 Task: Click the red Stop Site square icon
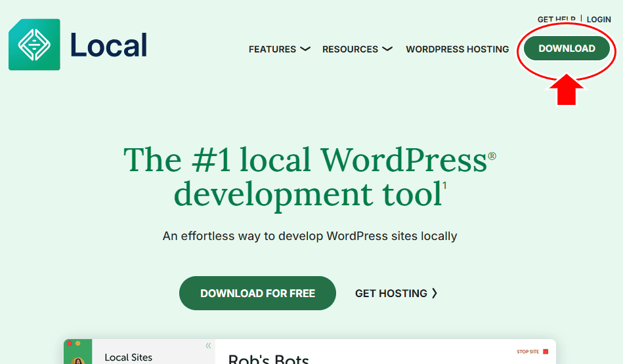[545, 352]
